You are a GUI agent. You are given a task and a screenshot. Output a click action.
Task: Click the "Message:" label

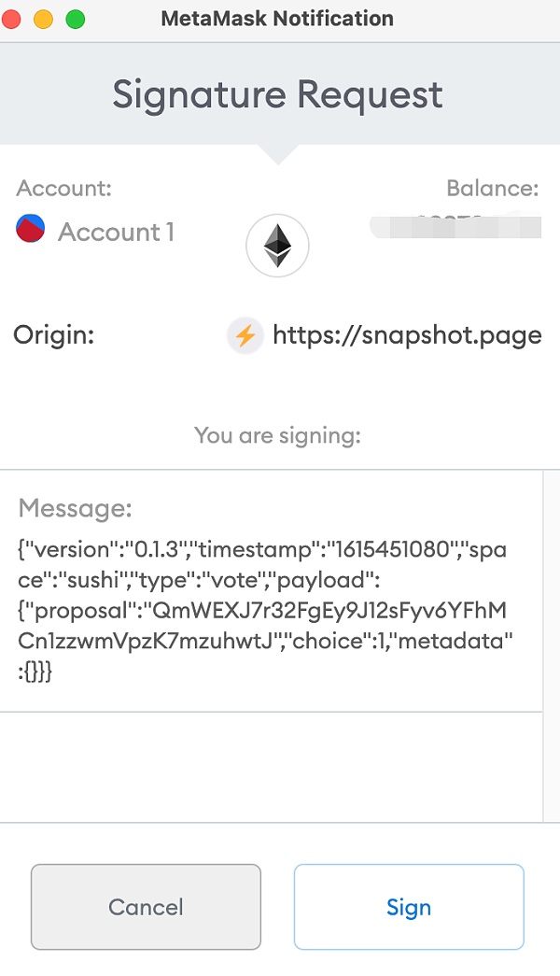pos(76,509)
